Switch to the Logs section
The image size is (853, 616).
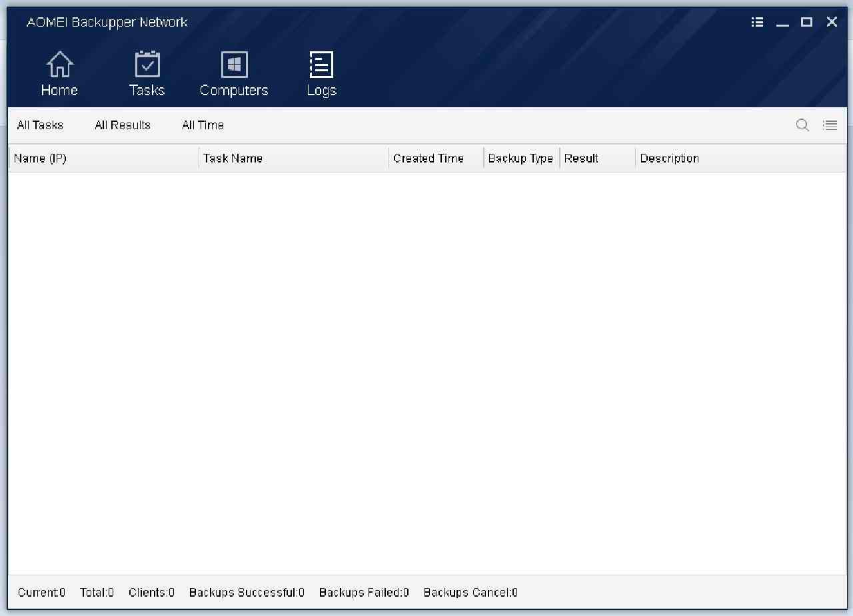pyautogui.click(x=321, y=74)
